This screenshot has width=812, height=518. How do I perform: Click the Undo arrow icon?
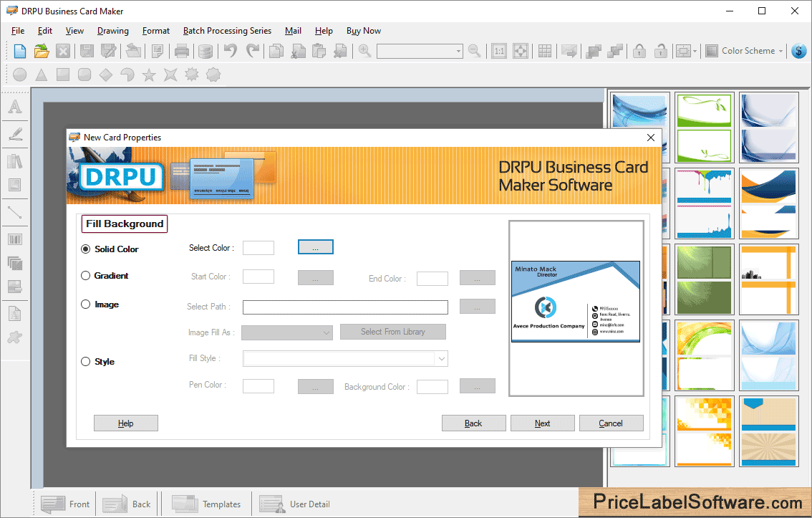[231, 51]
